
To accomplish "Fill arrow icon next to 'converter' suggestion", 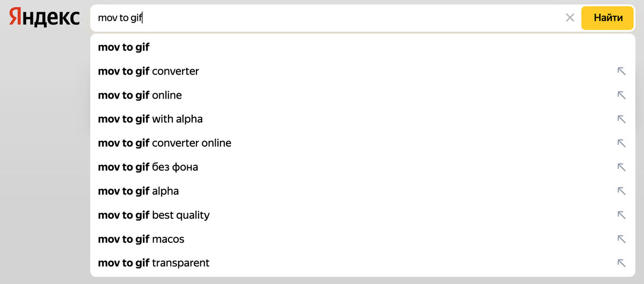I will click(621, 71).
